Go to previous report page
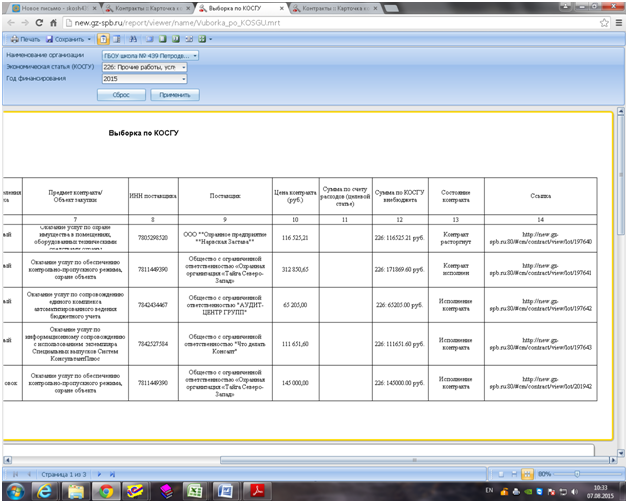The width and height of the screenshot is (628, 503). (29, 474)
